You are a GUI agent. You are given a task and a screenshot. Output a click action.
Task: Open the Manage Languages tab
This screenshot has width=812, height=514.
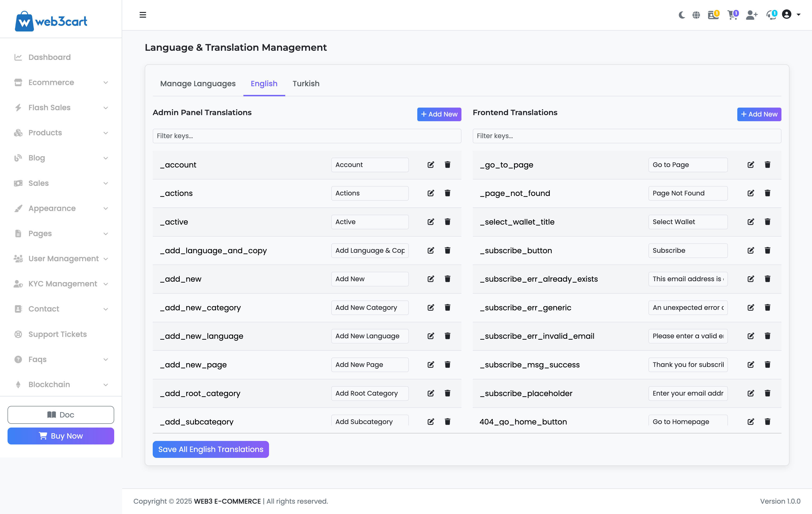[x=198, y=84]
